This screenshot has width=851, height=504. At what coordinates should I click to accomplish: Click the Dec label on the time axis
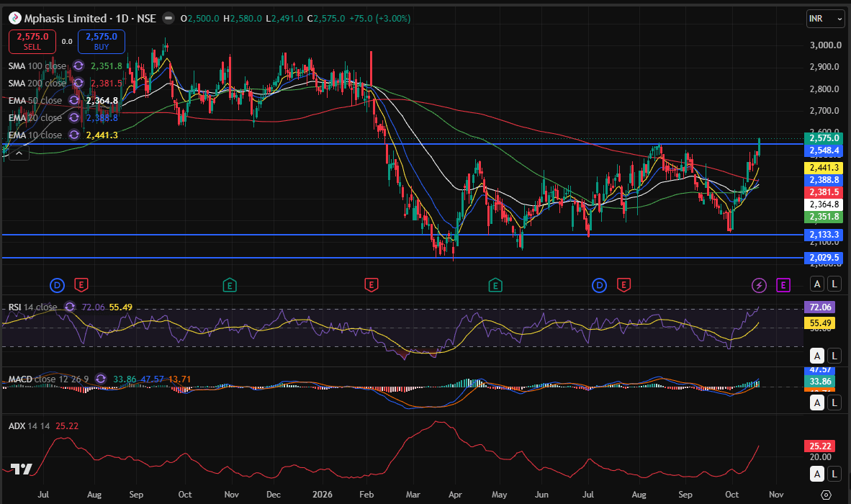(x=274, y=494)
